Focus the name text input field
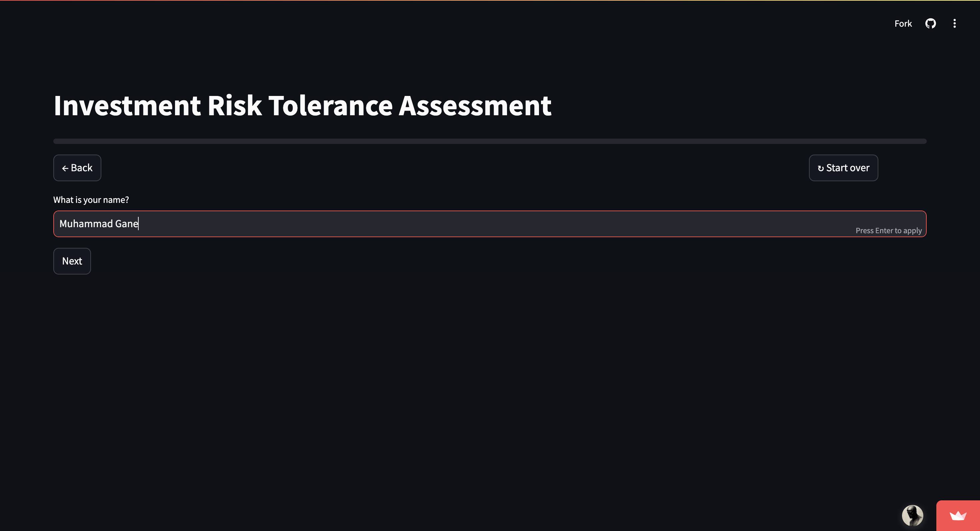 [x=457, y=224]
